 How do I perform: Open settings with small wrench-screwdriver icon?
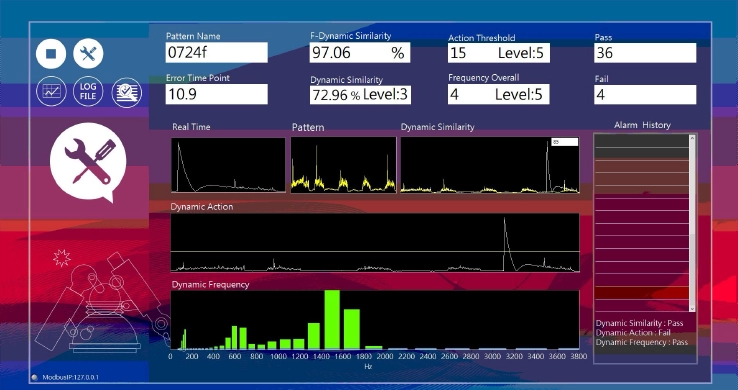pos(88,54)
